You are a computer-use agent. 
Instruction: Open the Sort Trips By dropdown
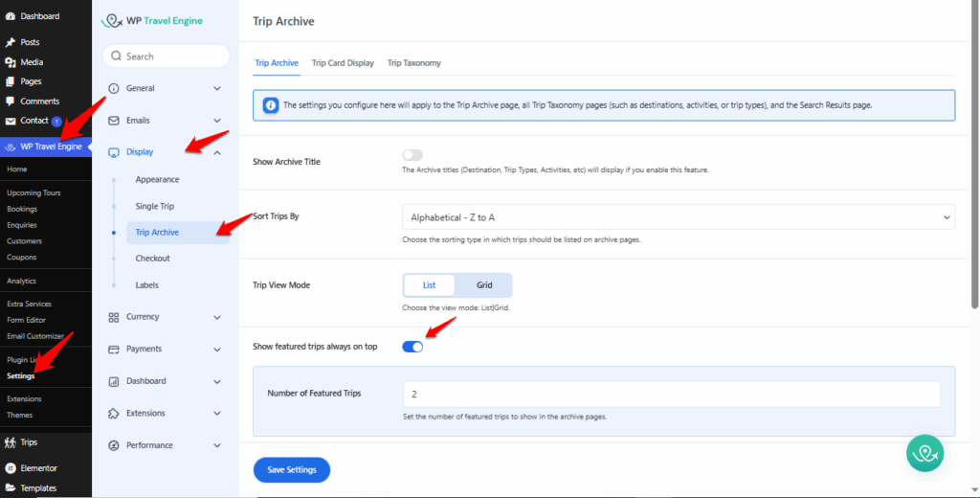coord(678,217)
